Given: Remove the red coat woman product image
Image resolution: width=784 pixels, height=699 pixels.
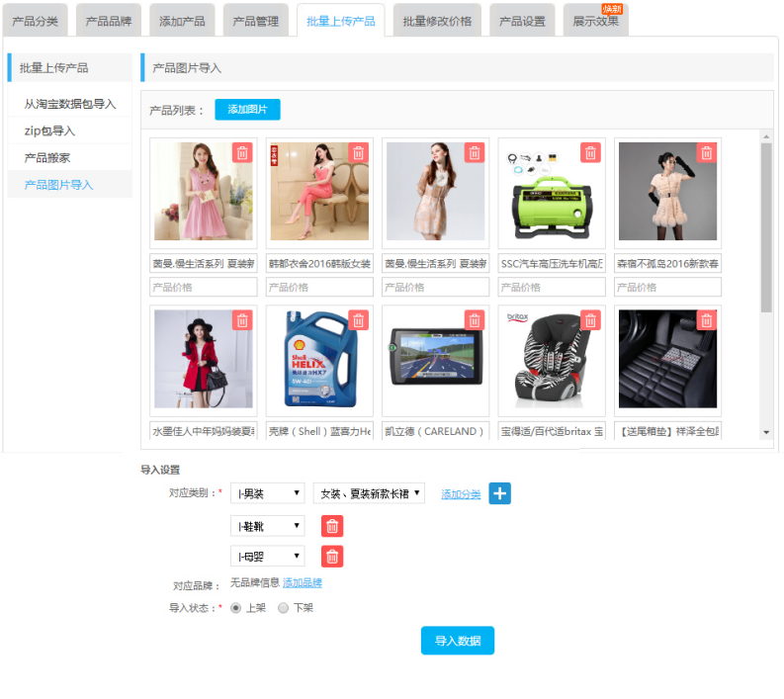Looking at the screenshot, I should pyautogui.click(x=242, y=320).
